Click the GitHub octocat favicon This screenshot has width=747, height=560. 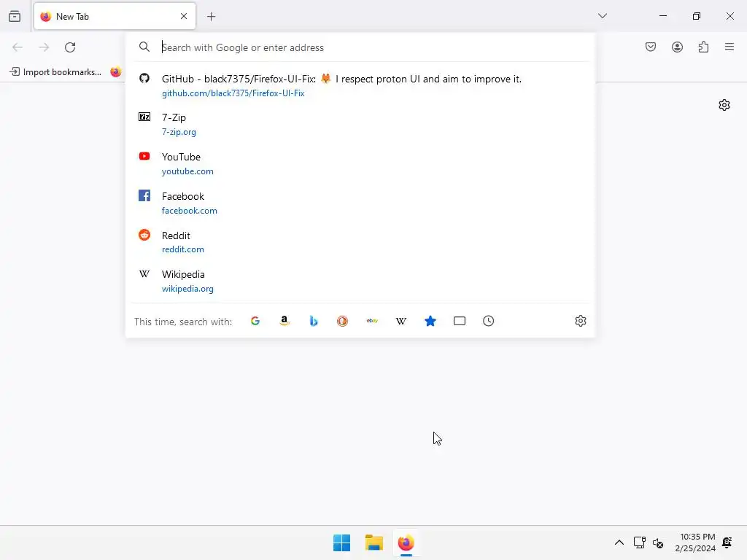[144, 78]
